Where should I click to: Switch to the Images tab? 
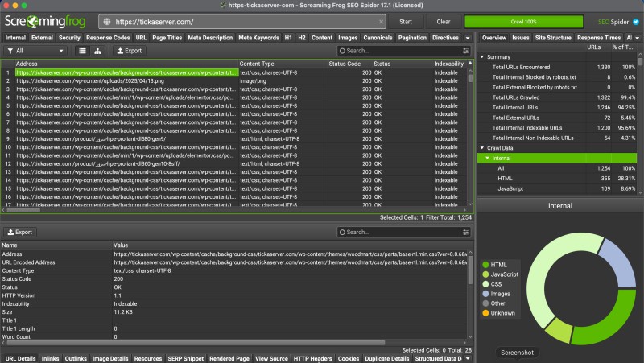[x=348, y=38]
